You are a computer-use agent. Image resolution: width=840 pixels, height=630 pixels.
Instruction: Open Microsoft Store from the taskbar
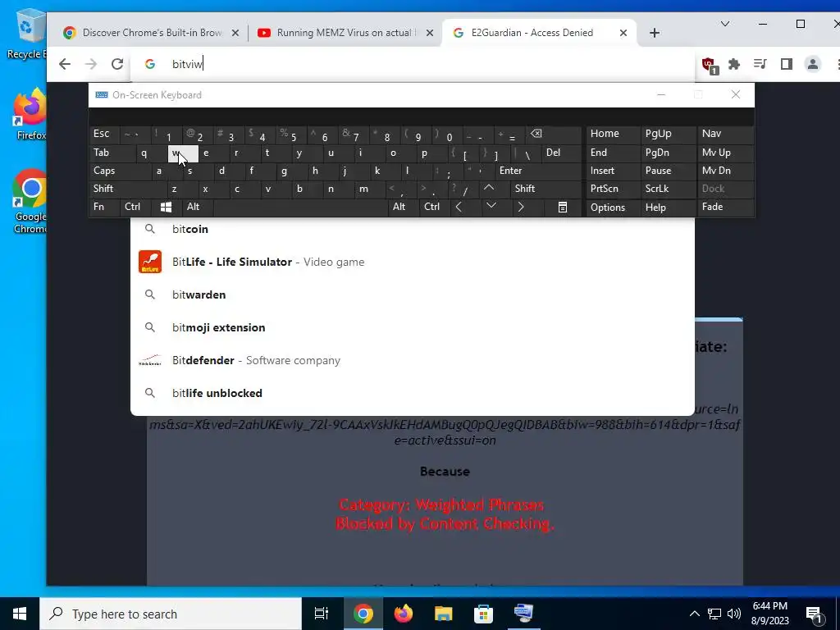tap(484, 614)
